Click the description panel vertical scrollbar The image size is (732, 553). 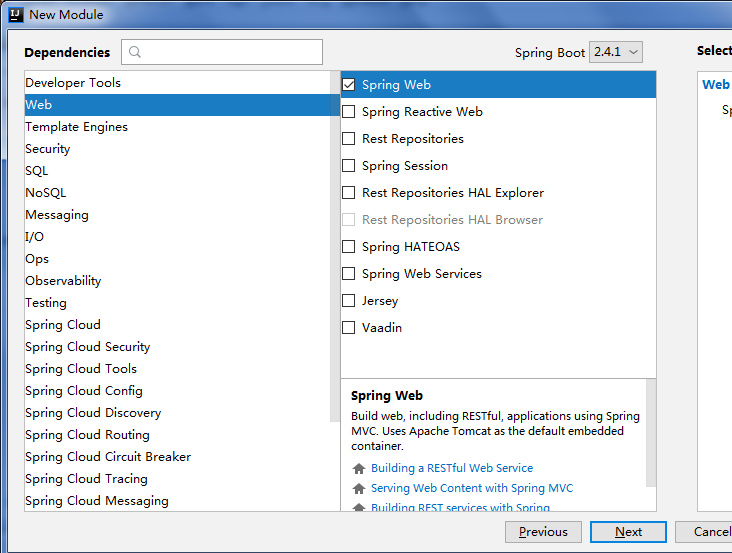(x=651, y=433)
